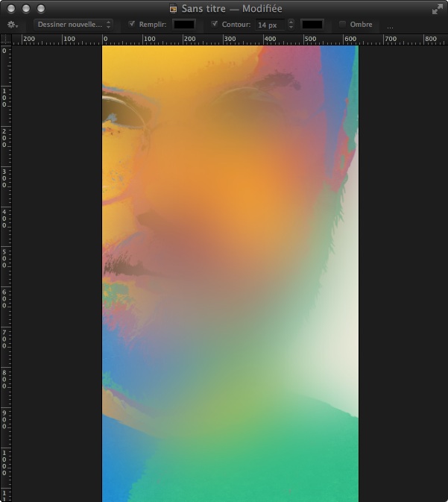
Task: Zoom the window with third button
Action: pos(41,9)
